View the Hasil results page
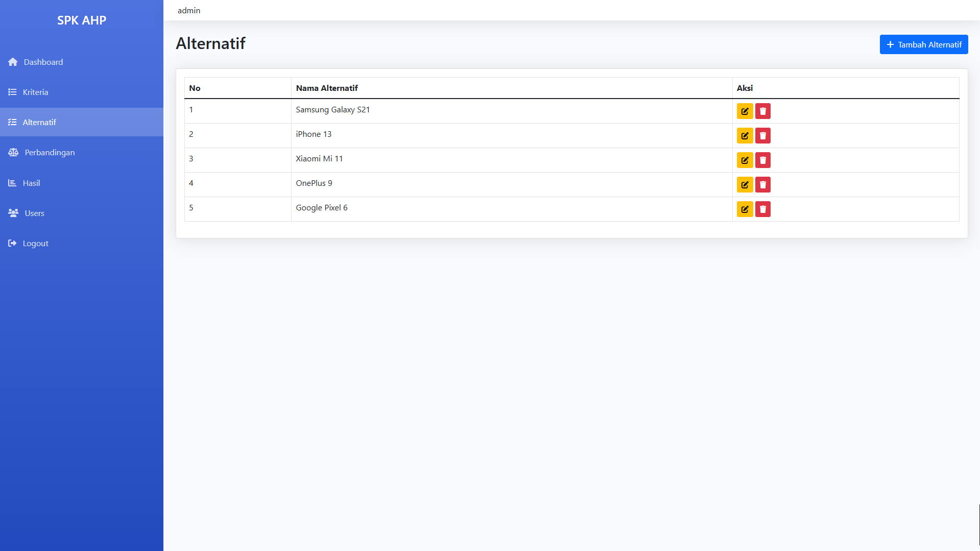 click(x=82, y=183)
